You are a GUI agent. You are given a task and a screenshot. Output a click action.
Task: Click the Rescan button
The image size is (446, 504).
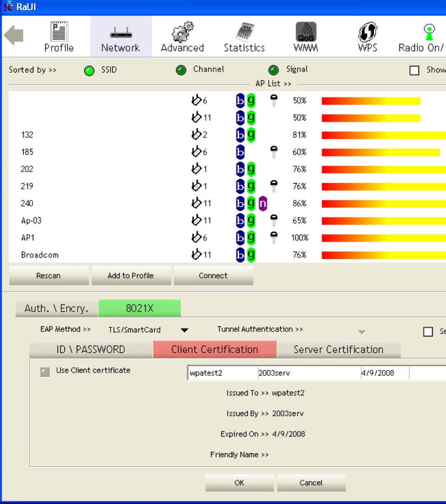[48, 276]
